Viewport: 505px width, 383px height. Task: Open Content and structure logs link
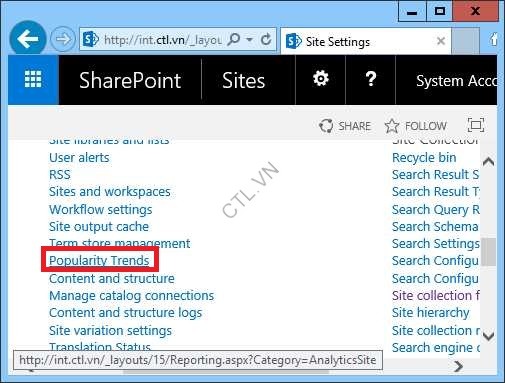click(x=125, y=313)
